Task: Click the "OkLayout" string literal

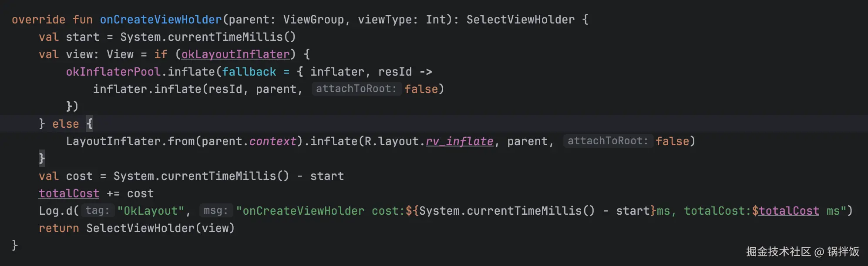Action: pos(151,211)
